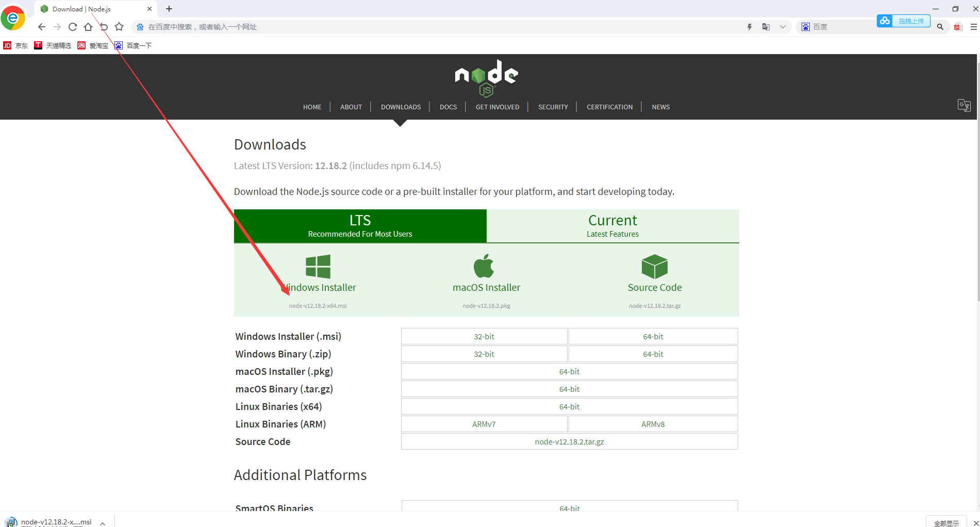This screenshot has width=980, height=527.
Task: Open the HOME nav item
Action: (x=312, y=107)
